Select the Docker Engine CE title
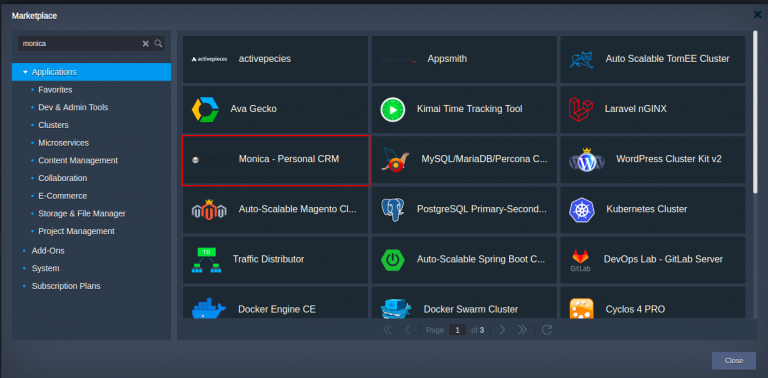 click(x=277, y=309)
